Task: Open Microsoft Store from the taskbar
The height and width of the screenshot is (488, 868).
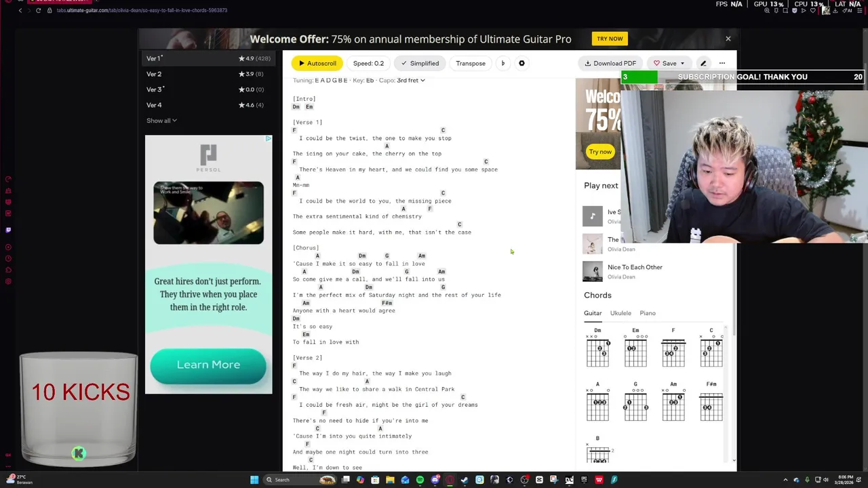Action: (x=375, y=480)
